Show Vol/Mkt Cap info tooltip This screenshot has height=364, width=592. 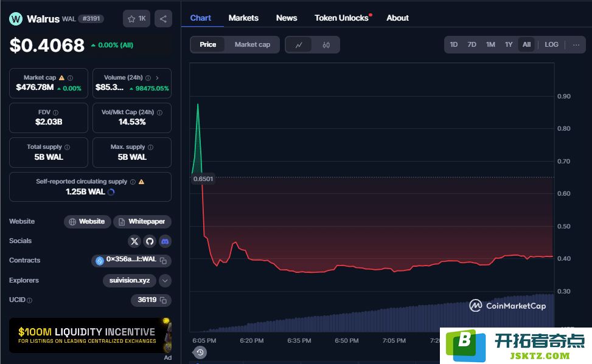tap(159, 112)
